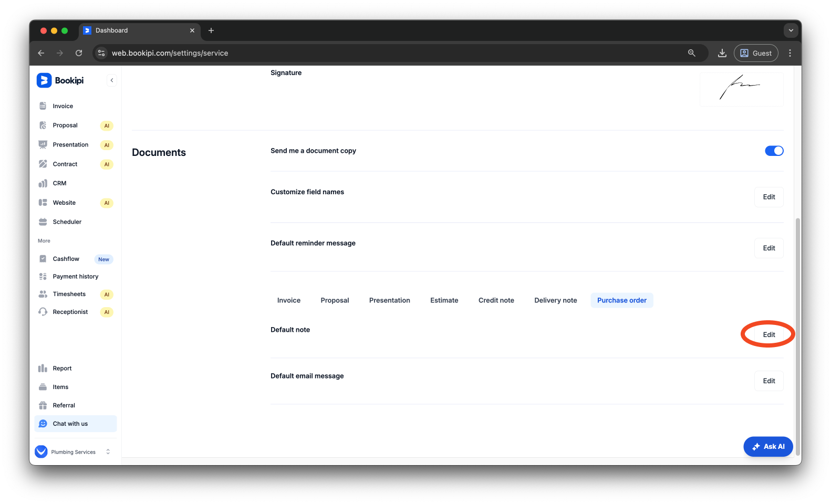Open the Cashflow sidebar icon
This screenshot has height=504, width=831.
43,259
